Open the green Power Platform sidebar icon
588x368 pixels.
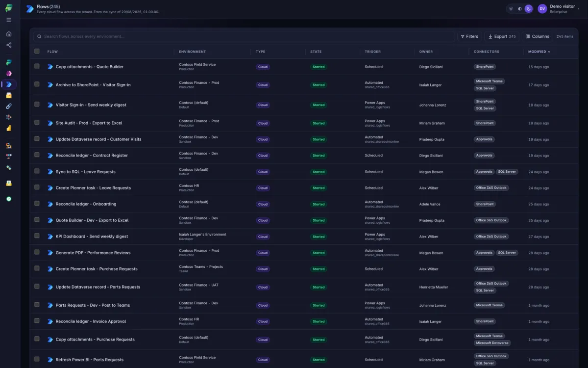(9, 62)
